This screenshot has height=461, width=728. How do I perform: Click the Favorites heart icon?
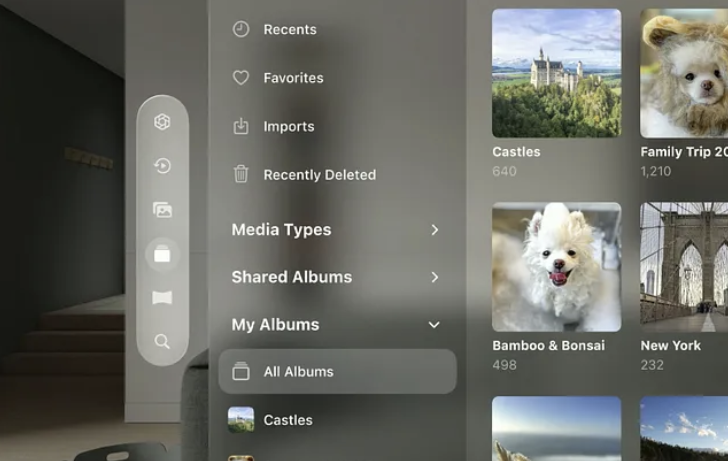pyautogui.click(x=240, y=78)
